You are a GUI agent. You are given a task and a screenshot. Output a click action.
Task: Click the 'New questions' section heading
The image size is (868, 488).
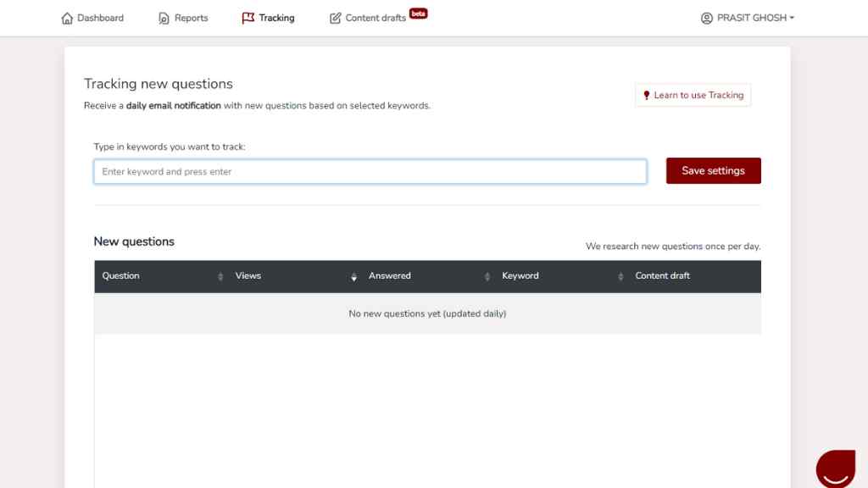(134, 241)
